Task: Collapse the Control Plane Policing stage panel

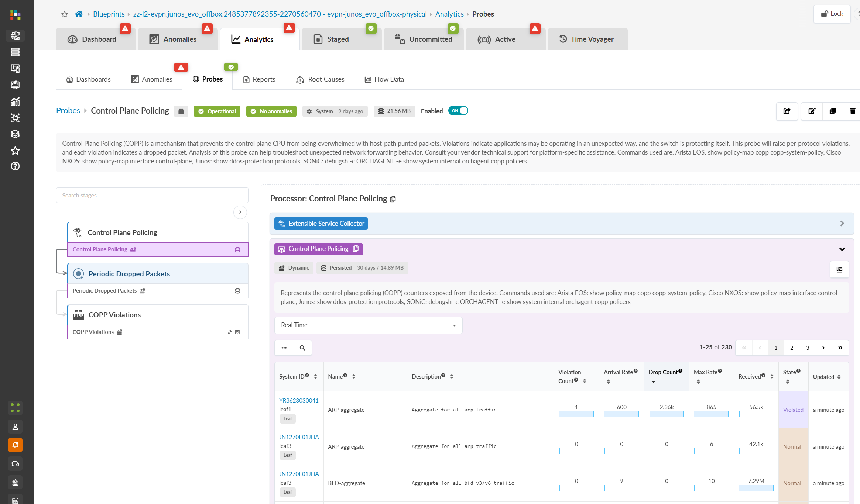Action: click(842, 249)
